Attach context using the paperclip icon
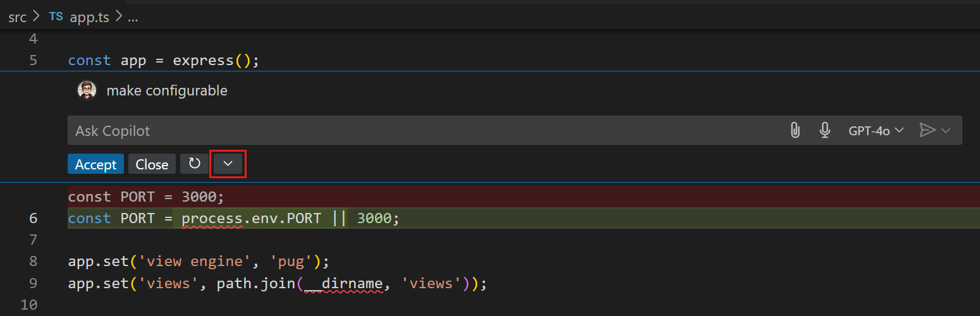The width and height of the screenshot is (980, 316). 795,131
